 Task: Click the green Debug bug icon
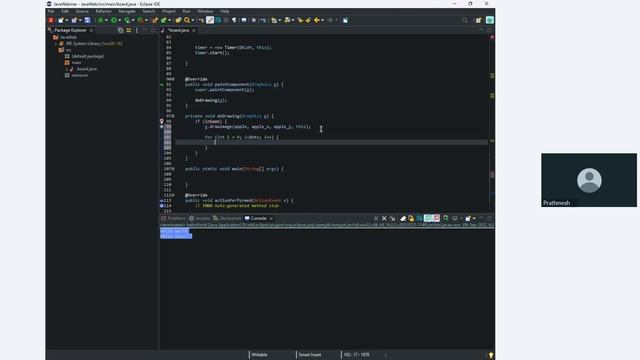tap(100, 20)
